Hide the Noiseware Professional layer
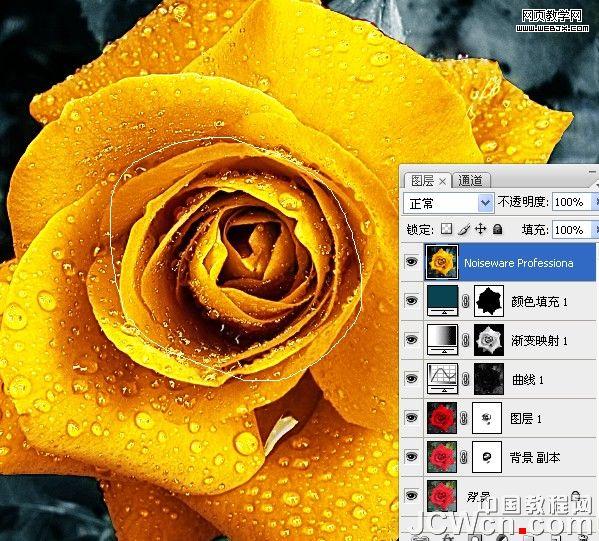599x541 pixels. (411, 262)
